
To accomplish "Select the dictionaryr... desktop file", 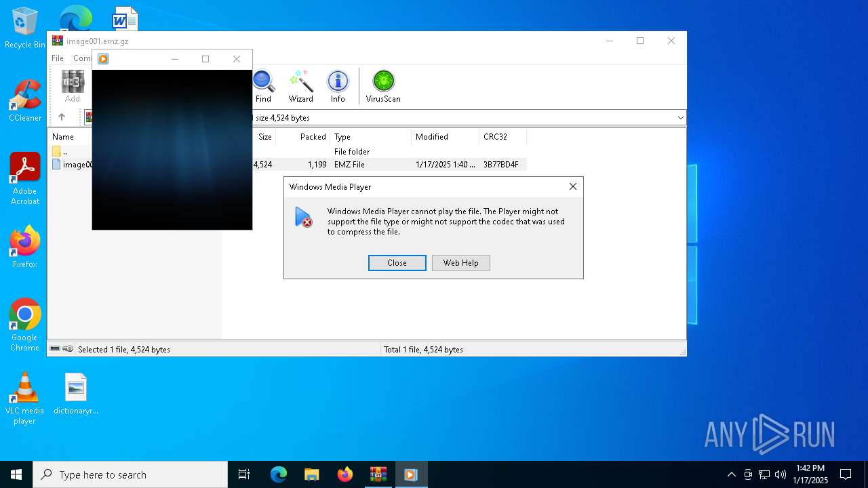I will 76,394.
